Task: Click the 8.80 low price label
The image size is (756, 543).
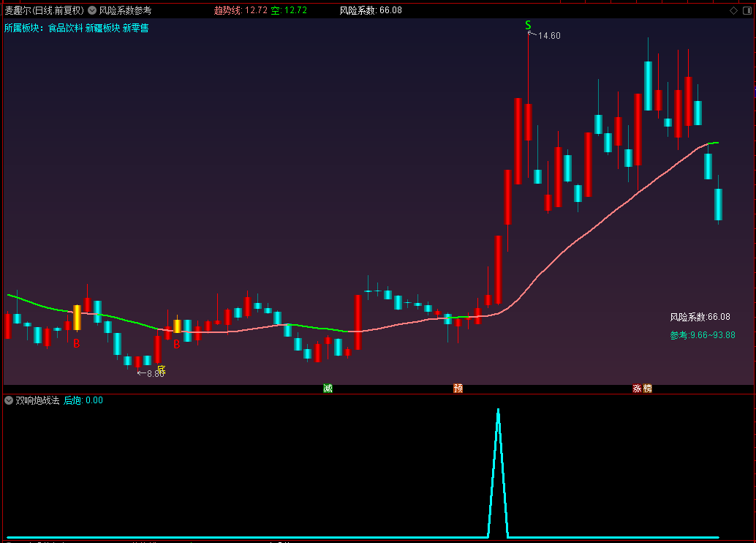Action: (x=155, y=373)
